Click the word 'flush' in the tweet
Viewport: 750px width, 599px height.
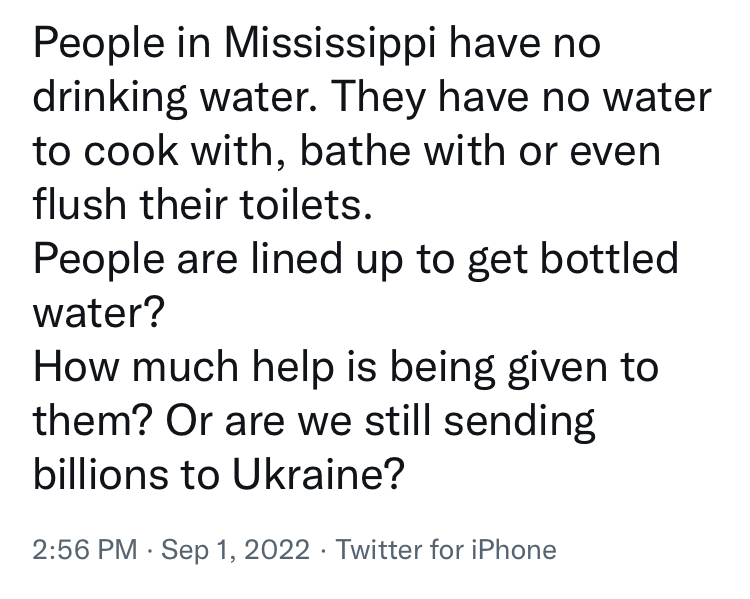click(79, 204)
